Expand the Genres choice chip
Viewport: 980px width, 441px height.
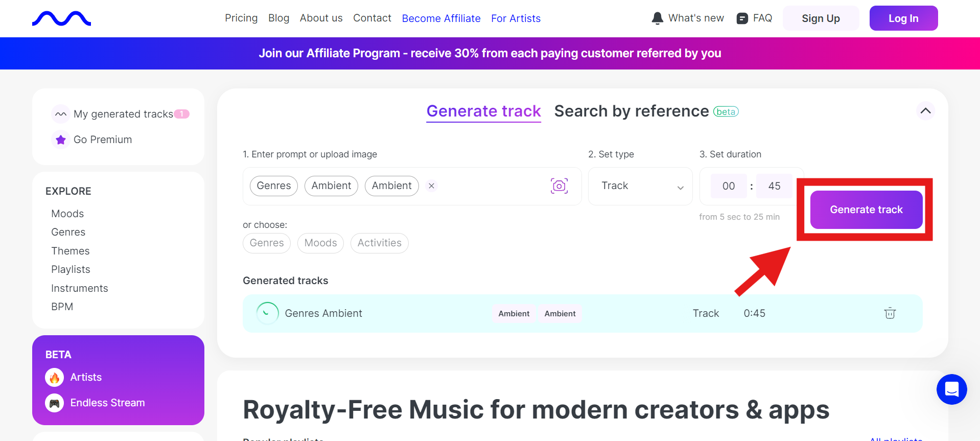267,243
